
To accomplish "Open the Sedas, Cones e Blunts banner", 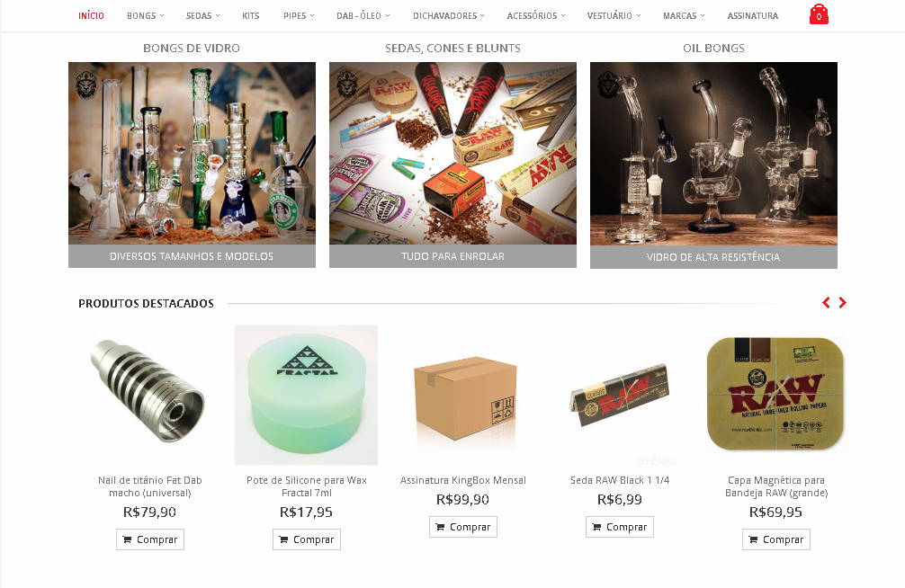I will (x=452, y=154).
